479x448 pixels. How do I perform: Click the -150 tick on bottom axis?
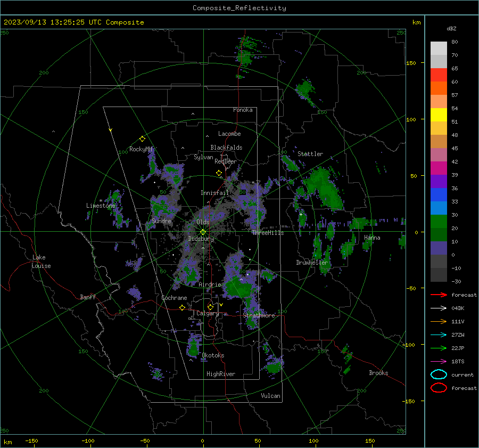point(32,441)
